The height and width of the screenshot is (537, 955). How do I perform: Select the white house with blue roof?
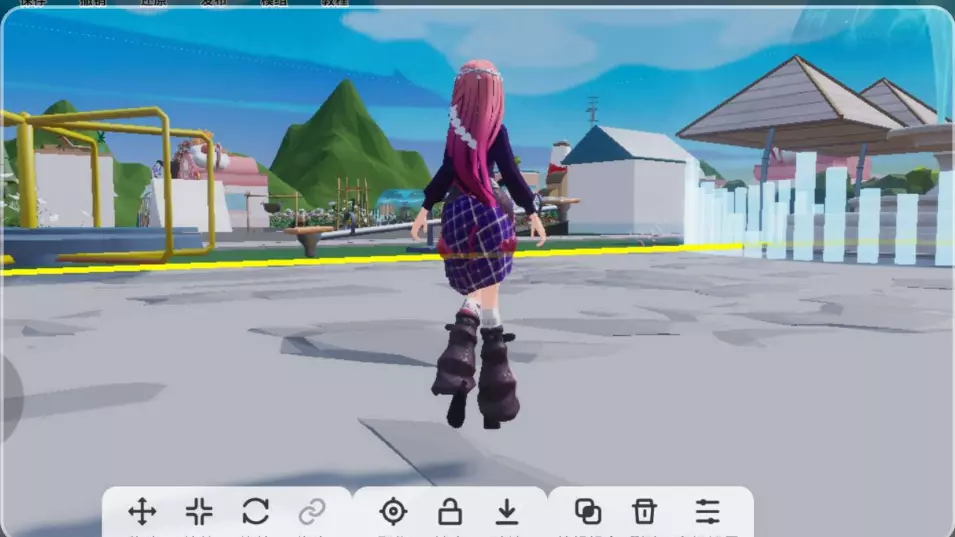tap(628, 185)
